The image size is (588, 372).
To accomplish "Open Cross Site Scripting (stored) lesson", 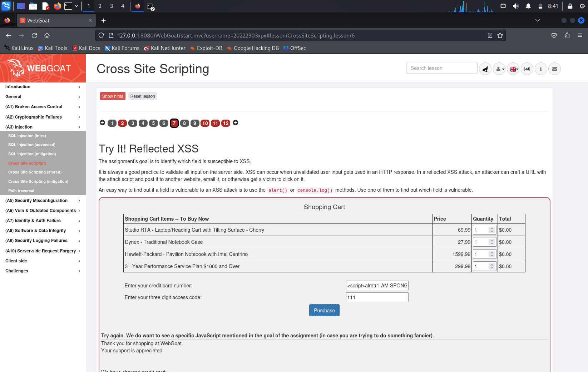I will tap(35, 172).
